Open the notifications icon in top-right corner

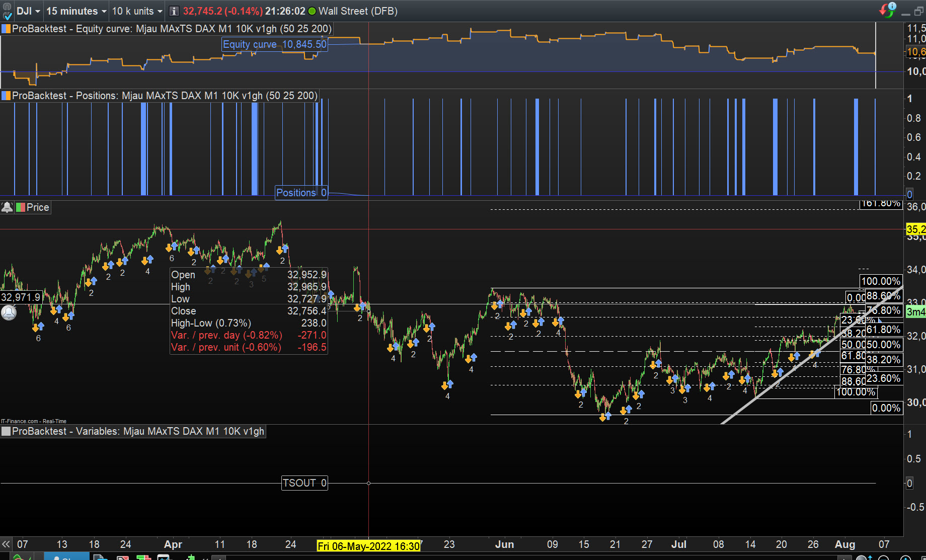[888, 10]
